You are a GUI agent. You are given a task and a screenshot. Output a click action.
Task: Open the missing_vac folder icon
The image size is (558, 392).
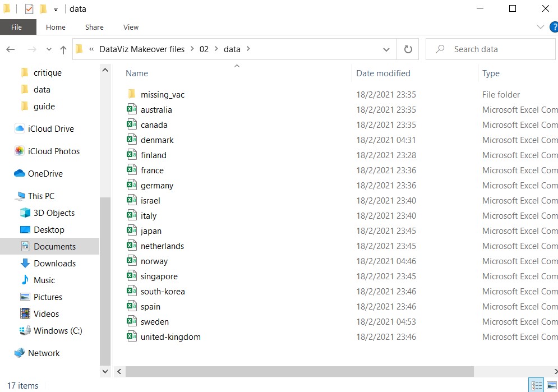[x=132, y=94]
